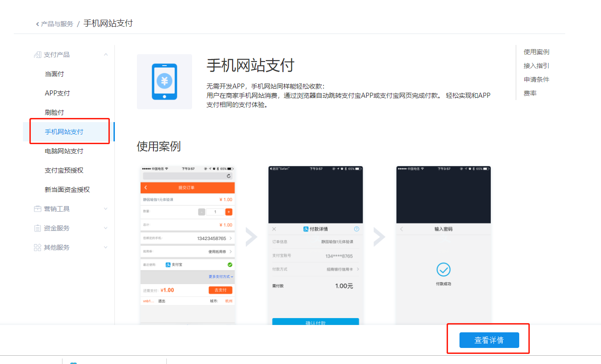Click the 支付产品 category icon in sidebar
Viewport: 601px width, 364px height.
pos(38,54)
